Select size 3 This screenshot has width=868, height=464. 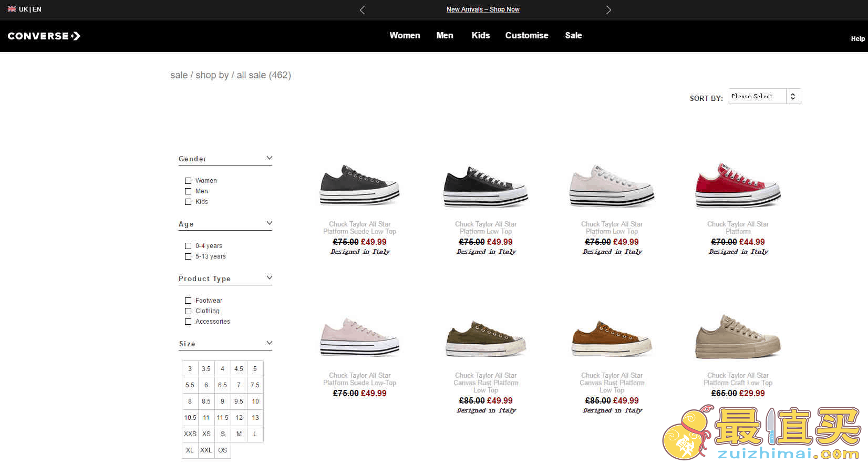click(190, 369)
